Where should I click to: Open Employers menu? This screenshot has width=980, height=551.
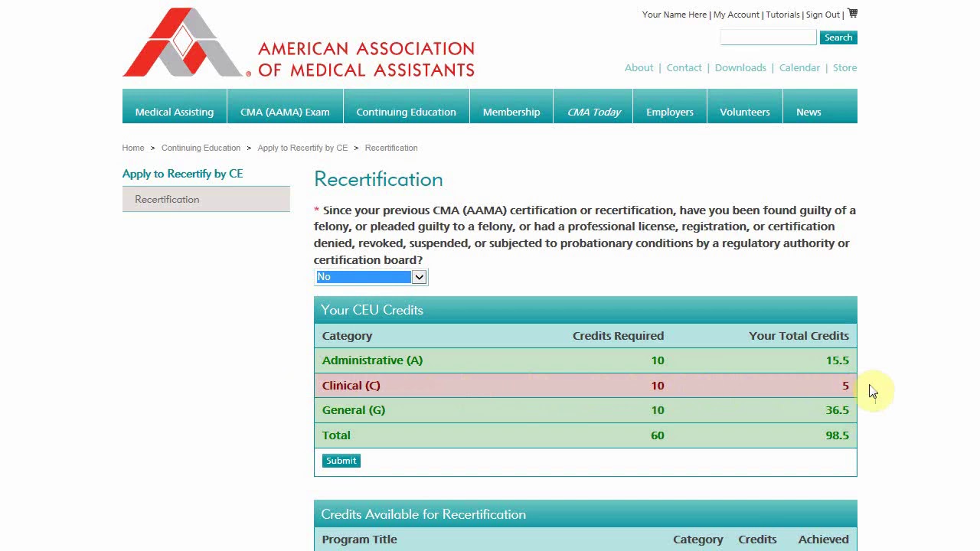(x=670, y=106)
